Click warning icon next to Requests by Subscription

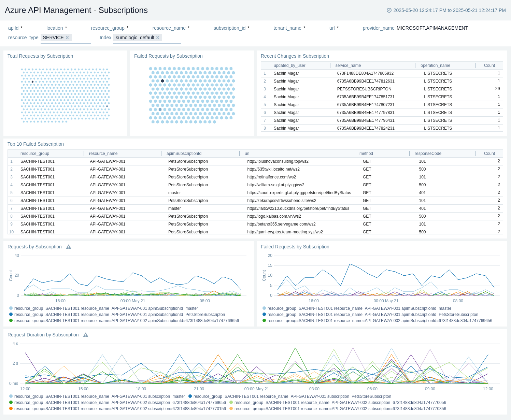(x=69, y=247)
